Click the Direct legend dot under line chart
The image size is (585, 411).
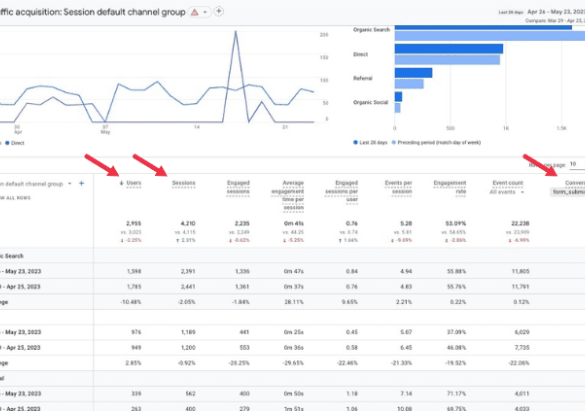pos(7,143)
